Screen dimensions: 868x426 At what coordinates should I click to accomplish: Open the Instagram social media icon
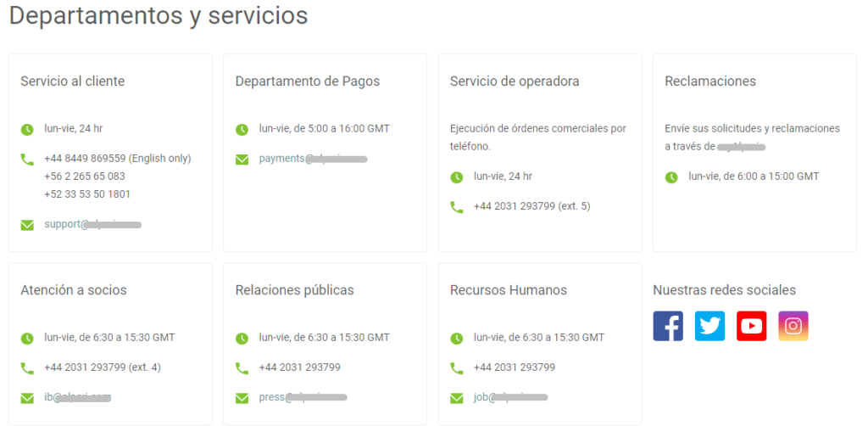point(793,326)
